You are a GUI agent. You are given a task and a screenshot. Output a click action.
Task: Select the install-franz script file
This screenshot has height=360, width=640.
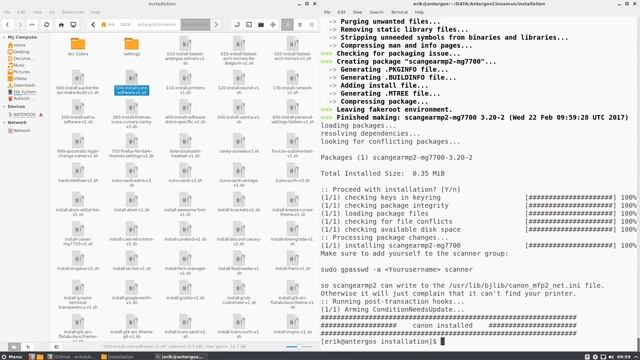[x=293, y=261]
